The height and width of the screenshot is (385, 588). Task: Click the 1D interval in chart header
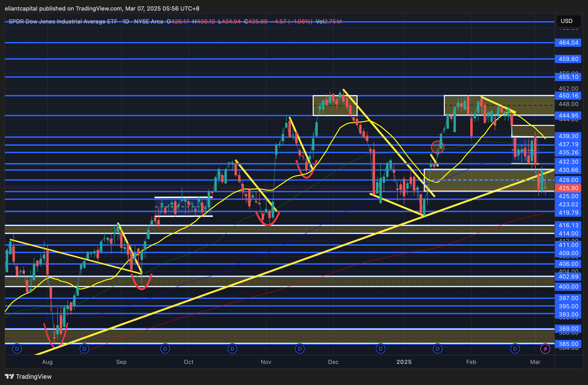tap(126, 22)
